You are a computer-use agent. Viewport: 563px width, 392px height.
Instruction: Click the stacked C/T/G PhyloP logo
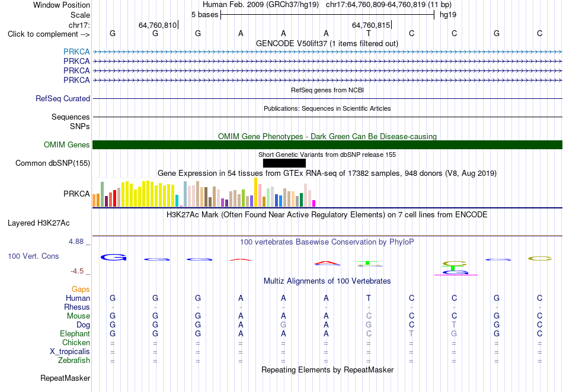(455, 268)
